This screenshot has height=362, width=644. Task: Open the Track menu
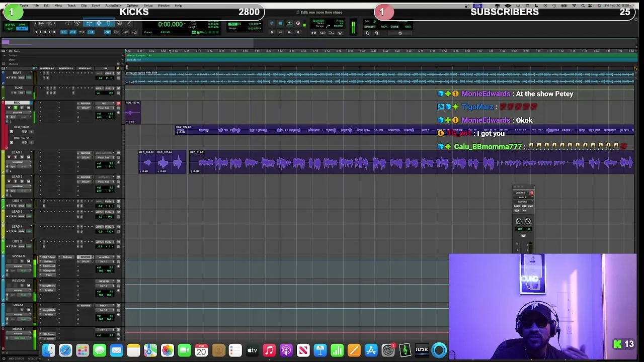click(71, 5)
